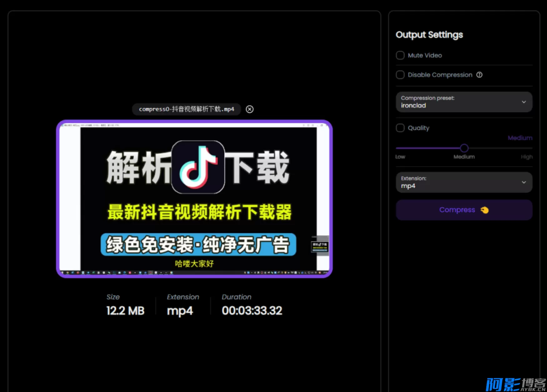Select the Low label under the quality slider
The image size is (547, 392).
click(400, 157)
